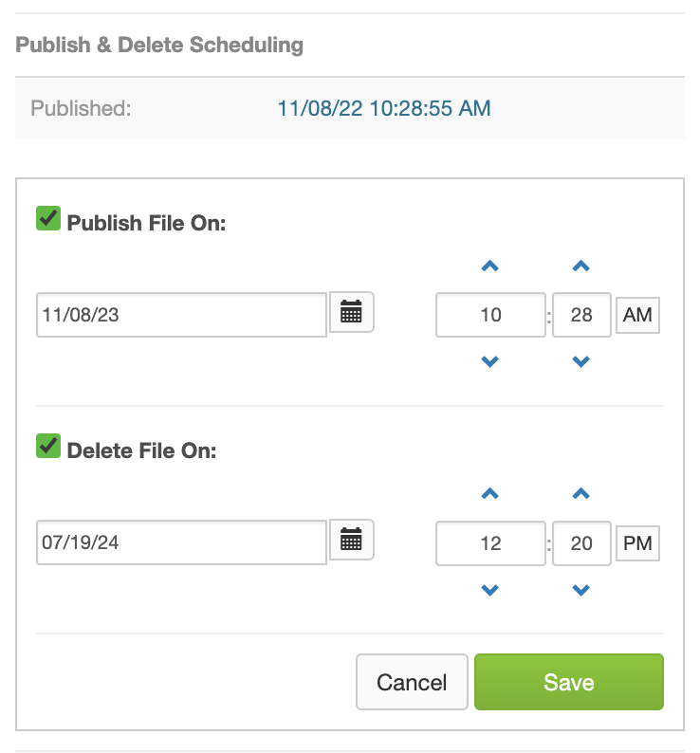
Task: Toggle delete time PM to AM
Action: [637, 543]
